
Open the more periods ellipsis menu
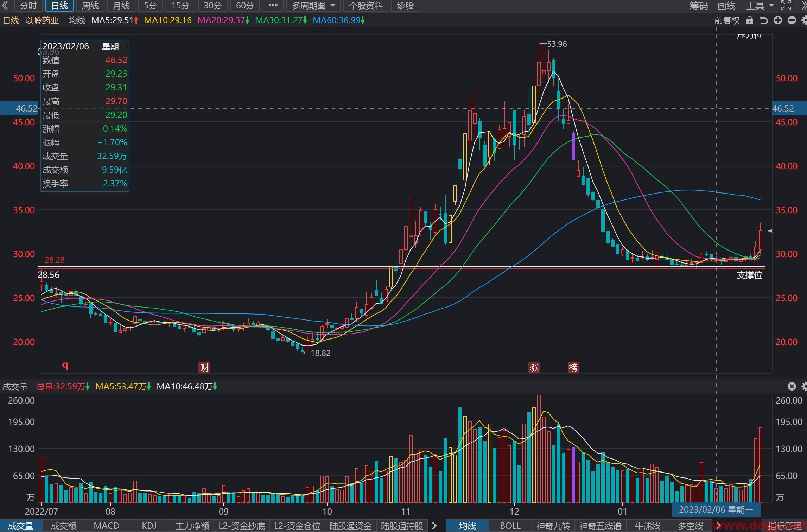[x=273, y=6]
